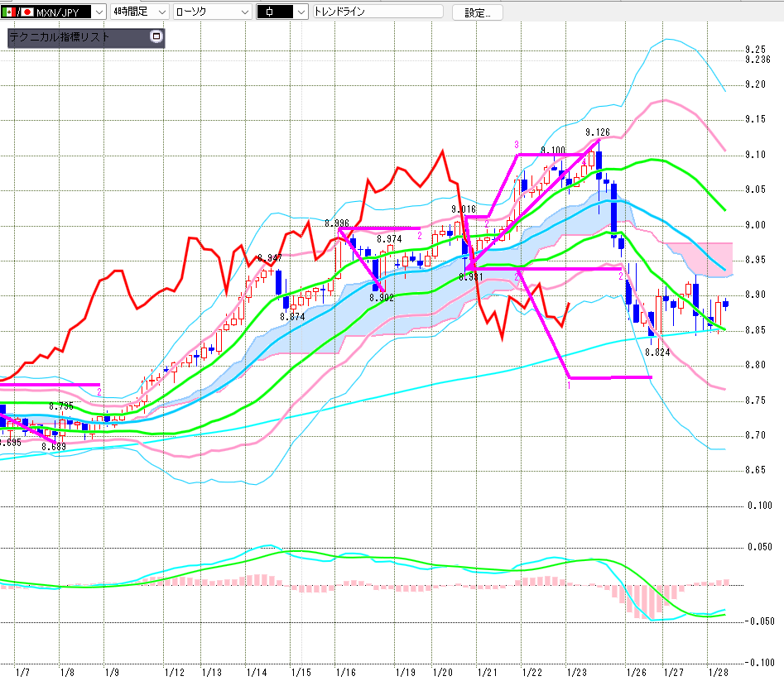Expand the ローソク chart type dropdown
This screenshot has height=681, width=784.
point(243,12)
